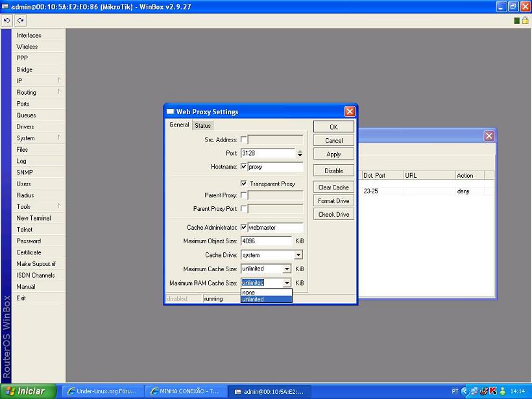Viewport: 532px width, 399px height.
Task: Close the Web Proxy Settings dialog
Action: (x=350, y=112)
